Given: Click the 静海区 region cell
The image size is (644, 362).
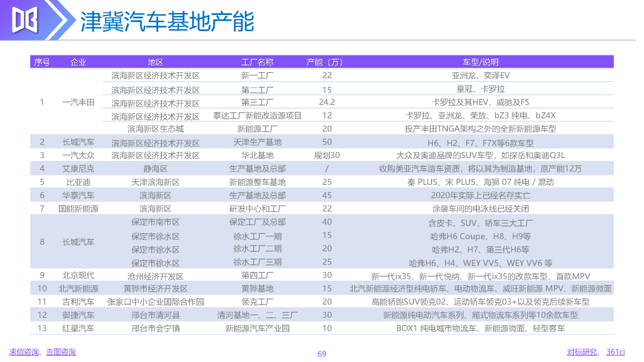Looking at the screenshot, I should pyautogui.click(x=155, y=169).
